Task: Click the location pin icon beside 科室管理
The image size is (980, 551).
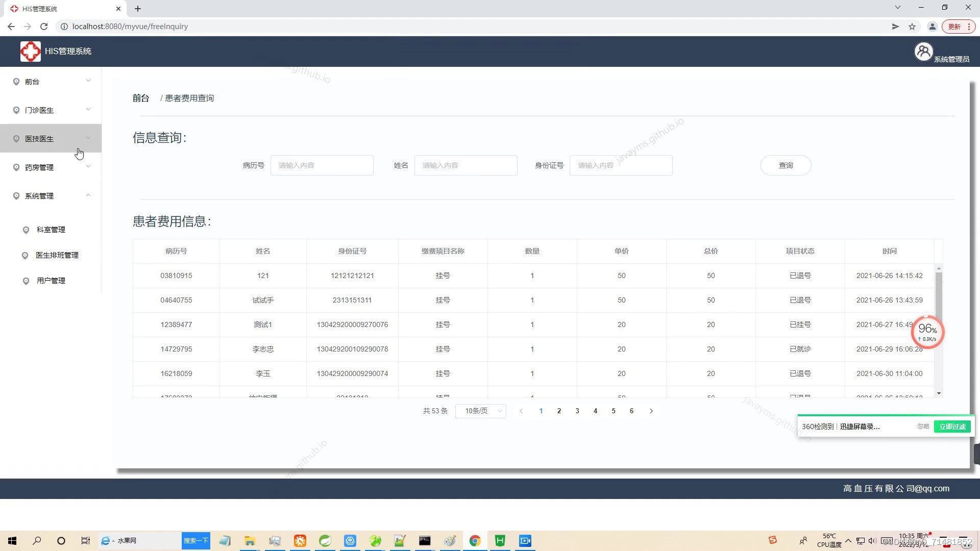Action: click(x=26, y=230)
